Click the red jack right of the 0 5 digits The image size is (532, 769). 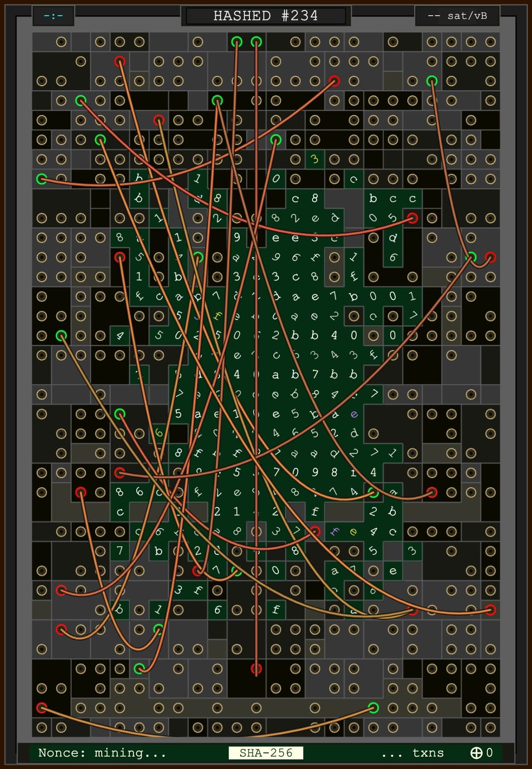[x=412, y=218]
